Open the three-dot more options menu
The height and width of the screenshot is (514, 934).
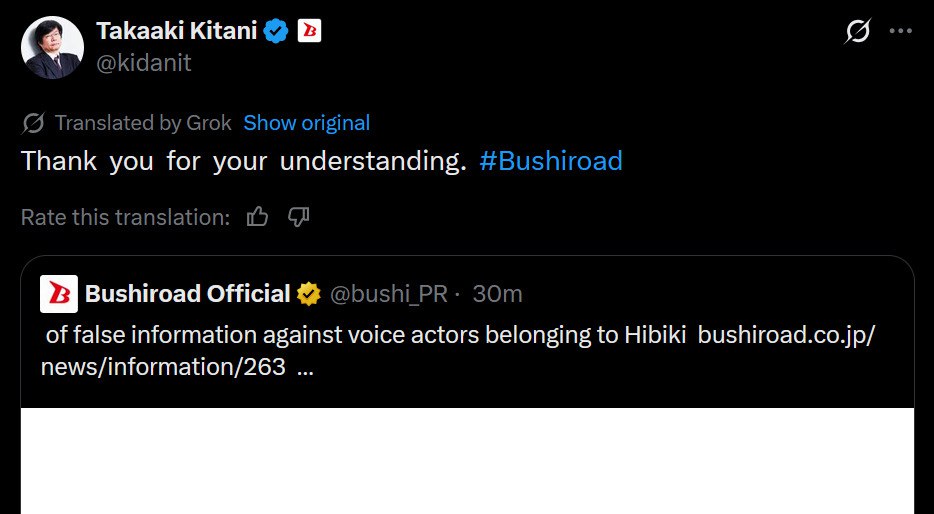900,31
